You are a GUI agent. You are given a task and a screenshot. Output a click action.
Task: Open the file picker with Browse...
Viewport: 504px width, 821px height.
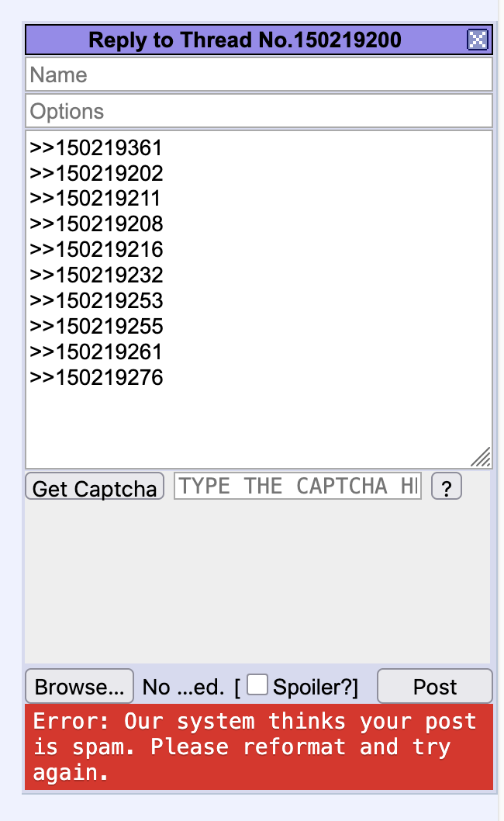pos(80,686)
